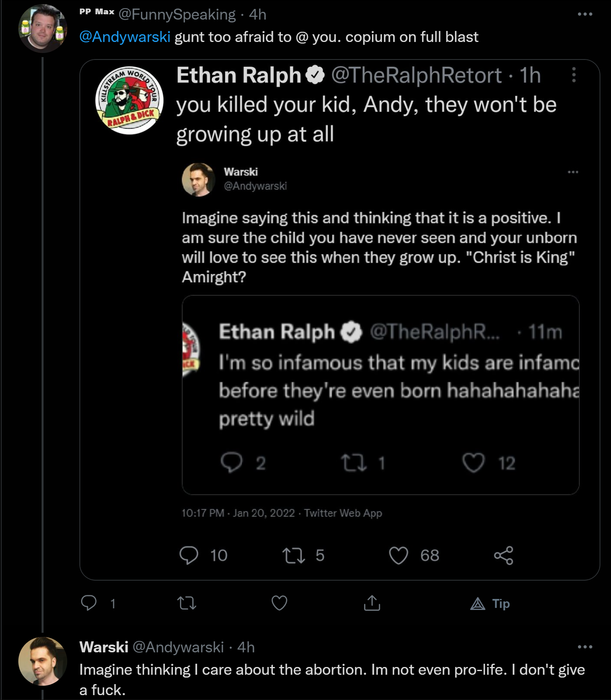Screen dimensions: 611x700
Task: Click the heart icon showing 68 likes
Action: pos(398,555)
